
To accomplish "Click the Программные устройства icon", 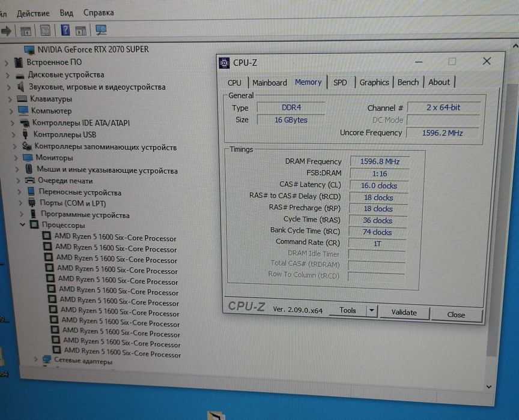I will point(34,214).
